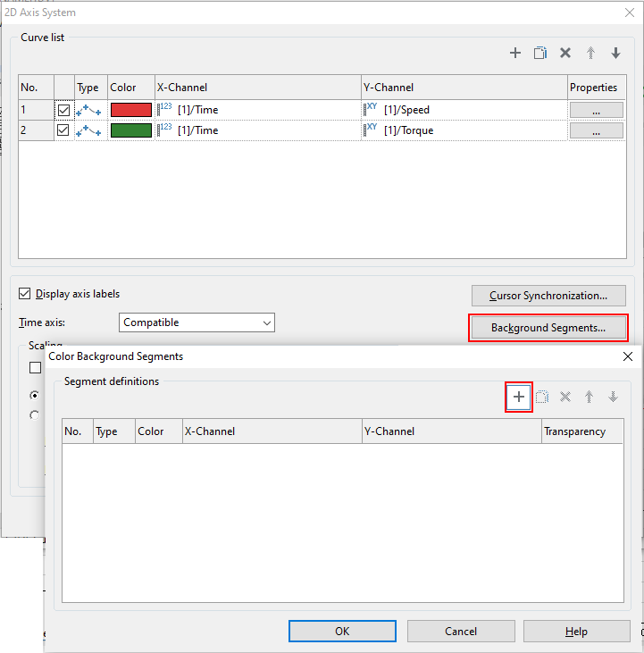Delete curve from the Curve list

tap(565, 54)
